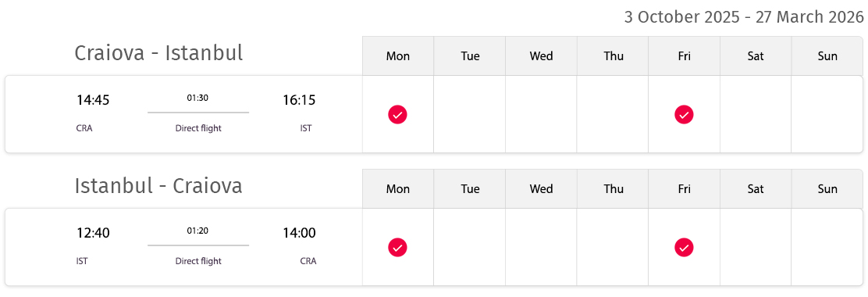The image size is (868, 297).
Task: Click the 16:15 arrival time at IST
Action: tap(299, 100)
